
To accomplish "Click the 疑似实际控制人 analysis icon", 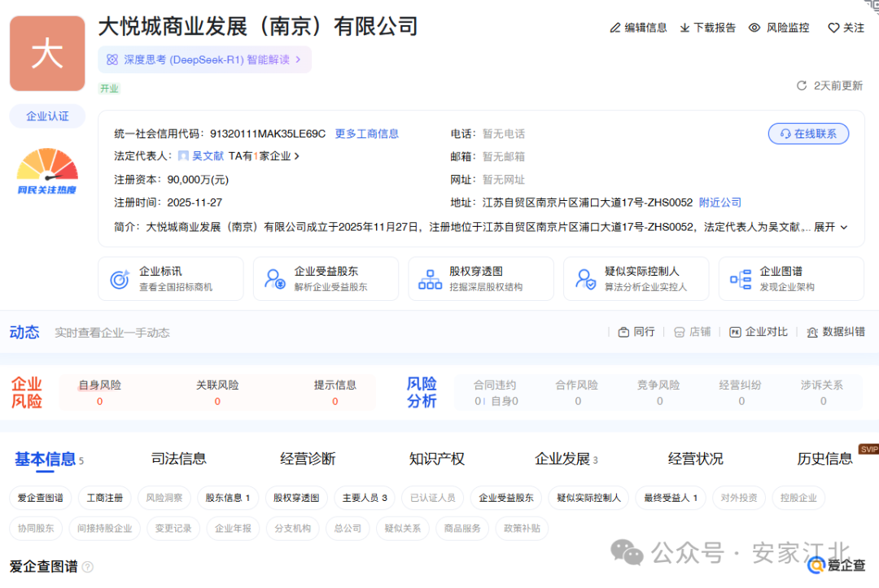I will 635,278.
